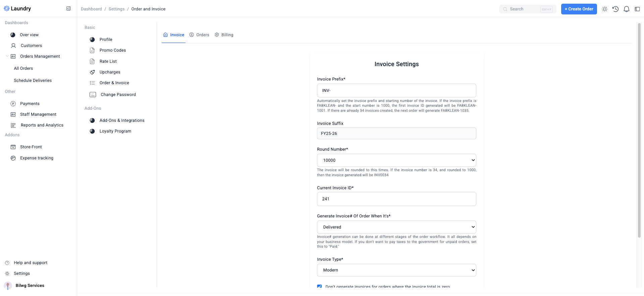The width and height of the screenshot is (644, 296).
Task: Open Rate List settings item
Action: (108, 61)
